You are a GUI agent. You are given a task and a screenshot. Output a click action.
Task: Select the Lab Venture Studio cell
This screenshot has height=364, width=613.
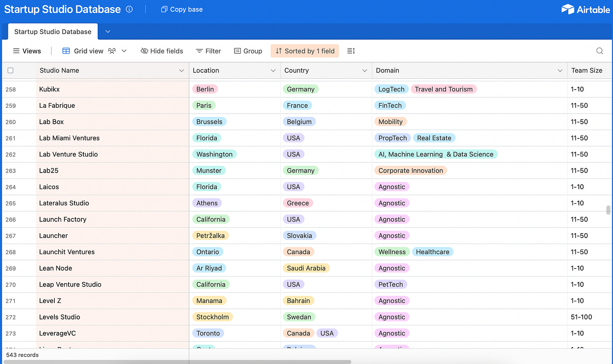112,154
